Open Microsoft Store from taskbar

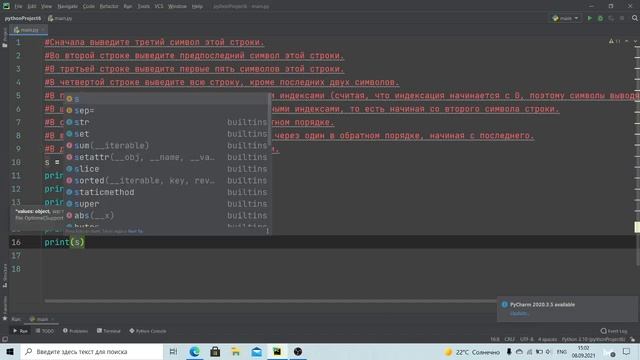215,351
